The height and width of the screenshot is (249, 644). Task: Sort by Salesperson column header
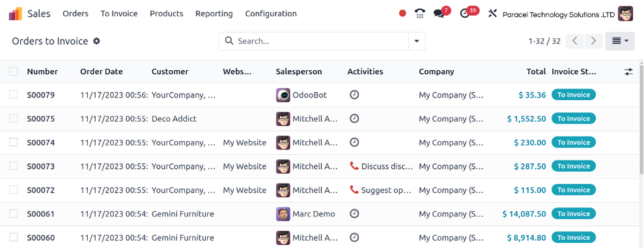tap(299, 72)
